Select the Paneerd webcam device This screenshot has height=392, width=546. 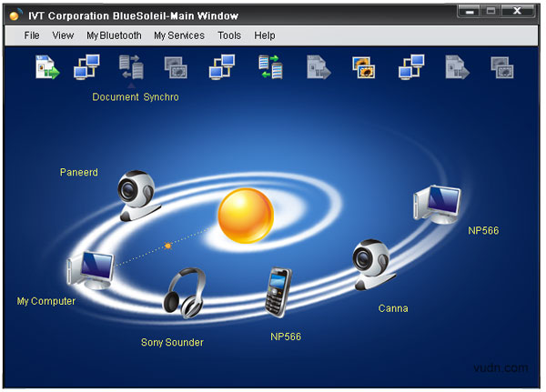point(138,196)
